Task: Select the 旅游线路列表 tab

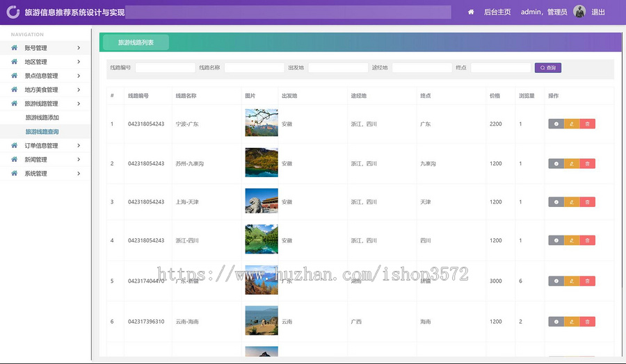Action: pyautogui.click(x=136, y=42)
